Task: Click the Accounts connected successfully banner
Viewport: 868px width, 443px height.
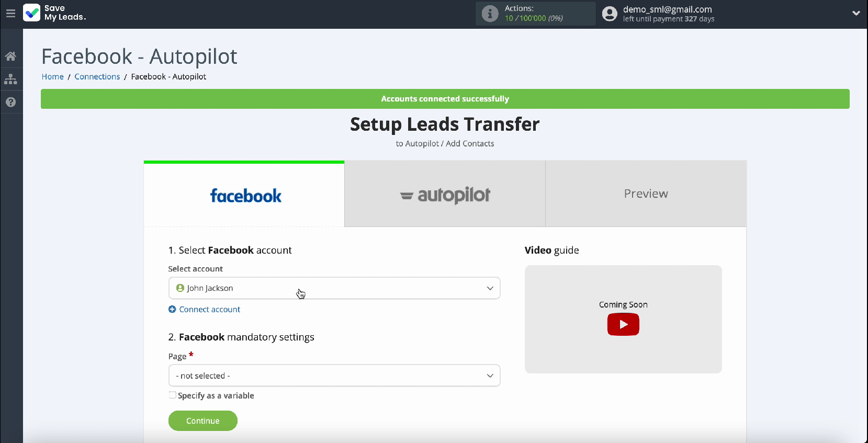Action: [445, 99]
